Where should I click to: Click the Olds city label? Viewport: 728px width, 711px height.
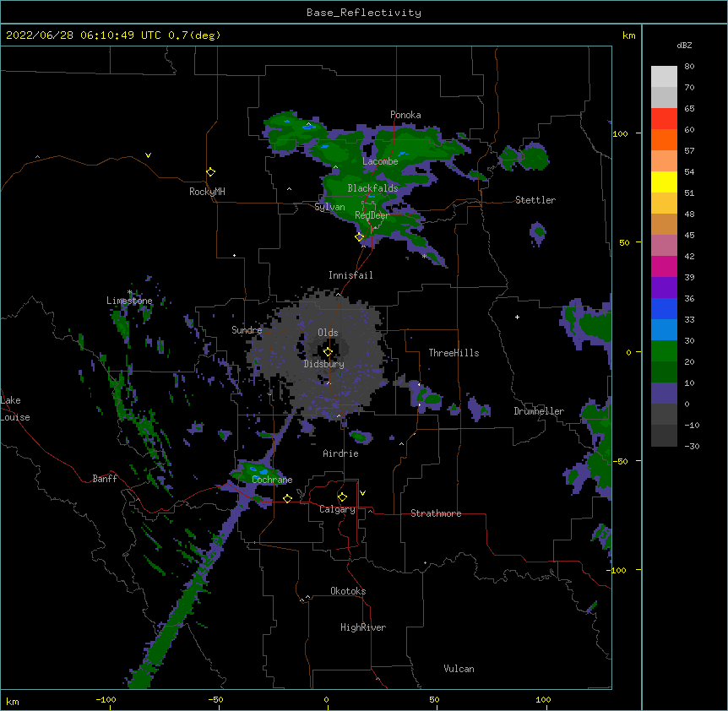click(328, 333)
